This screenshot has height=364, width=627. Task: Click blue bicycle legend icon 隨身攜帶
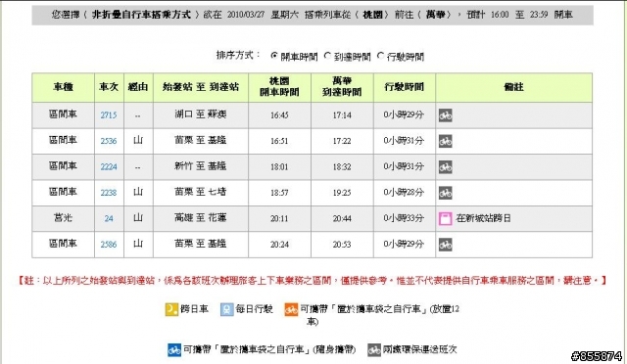(174, 350)
